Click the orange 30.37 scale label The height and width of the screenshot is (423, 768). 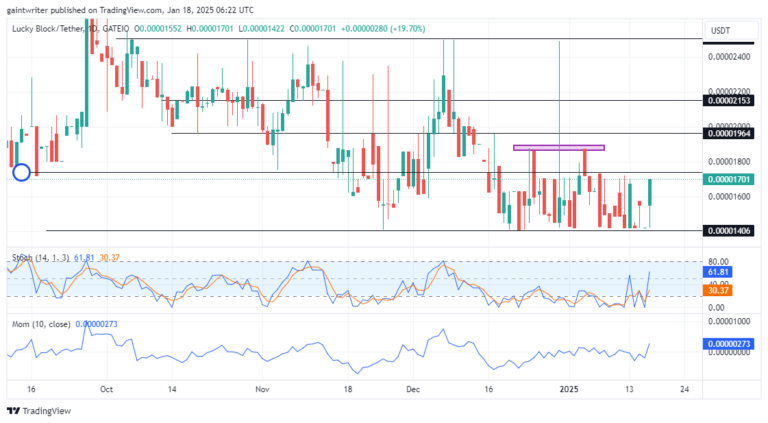(718, 290)
